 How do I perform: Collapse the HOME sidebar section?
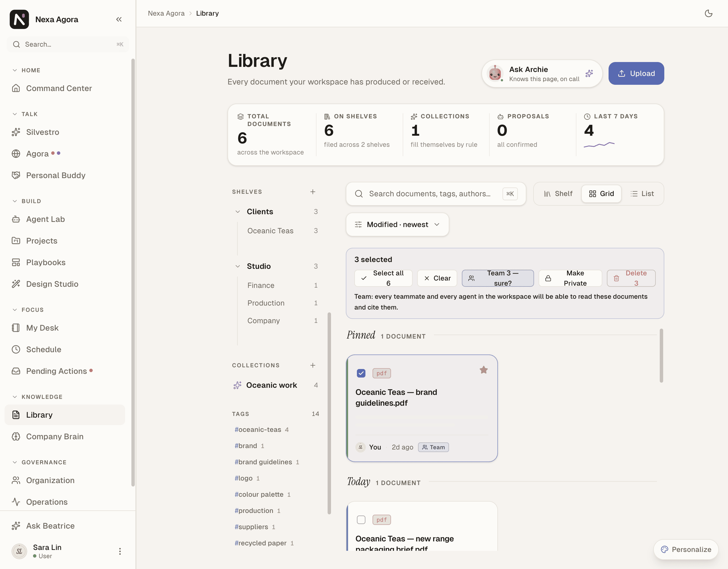pyautogui.click(x=26, y=70)
